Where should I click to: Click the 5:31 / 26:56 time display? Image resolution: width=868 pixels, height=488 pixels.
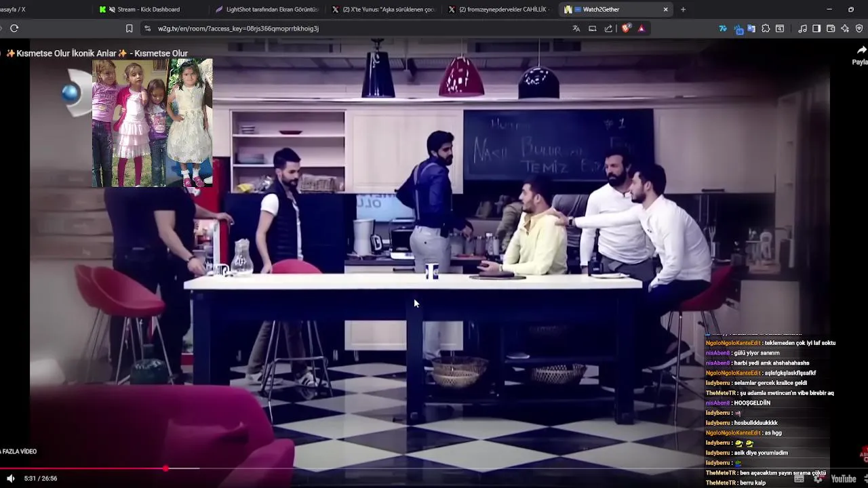coord(41,479)
